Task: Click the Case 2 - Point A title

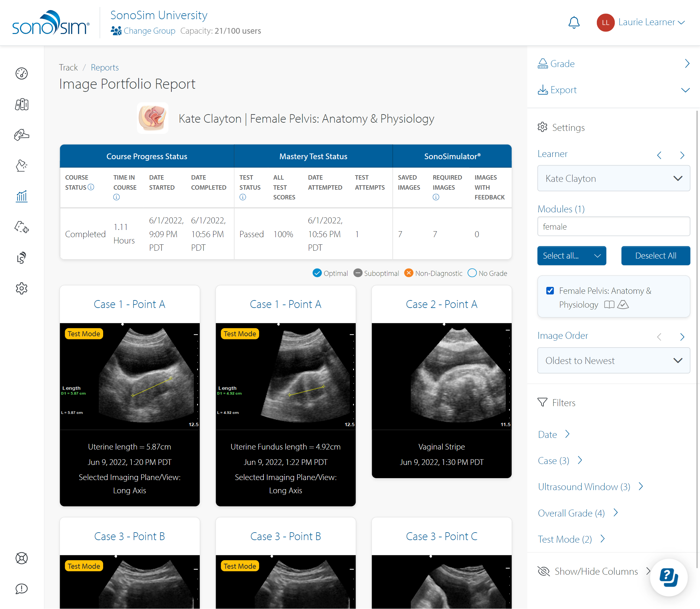Action: [x=442, y=304]
